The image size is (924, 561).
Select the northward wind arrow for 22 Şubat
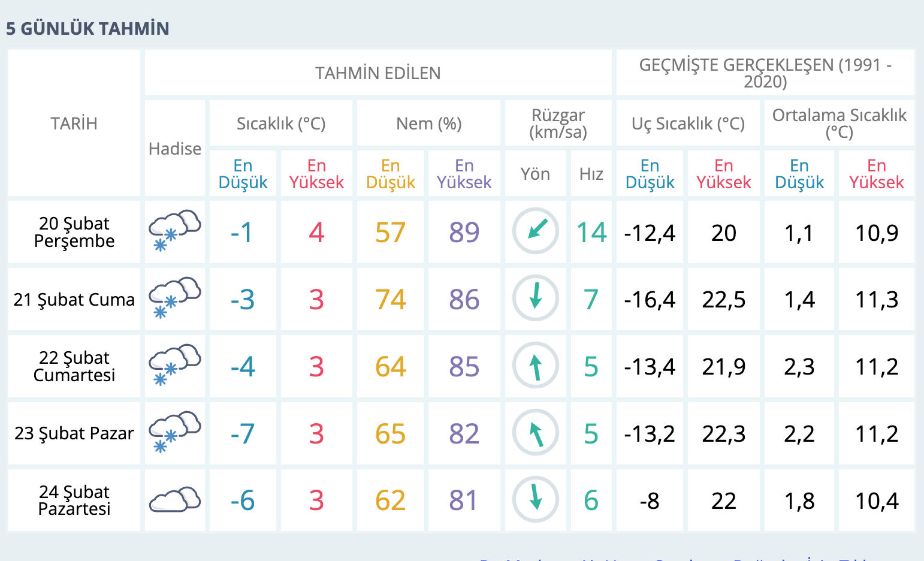[x=535, y=365]
